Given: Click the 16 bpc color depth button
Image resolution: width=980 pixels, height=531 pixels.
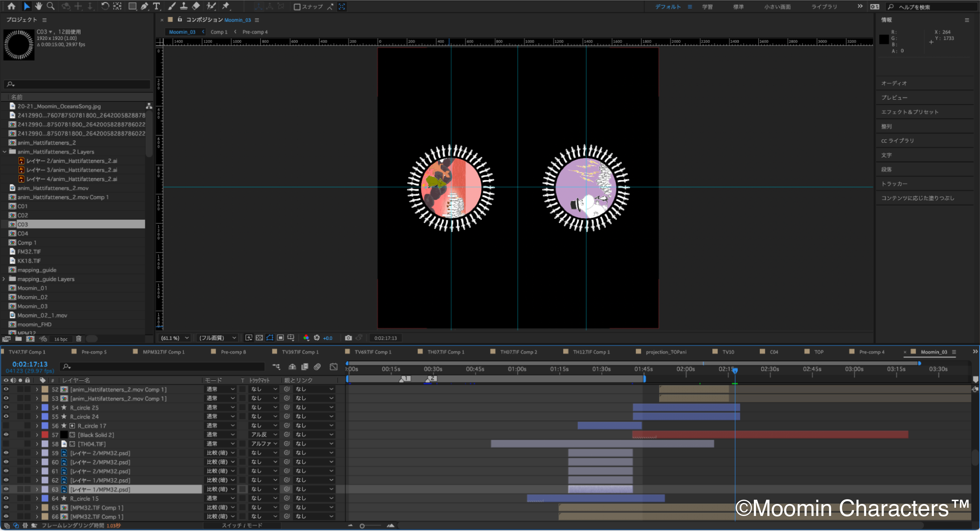Looking at the screenshot, I should coord(60,339).
